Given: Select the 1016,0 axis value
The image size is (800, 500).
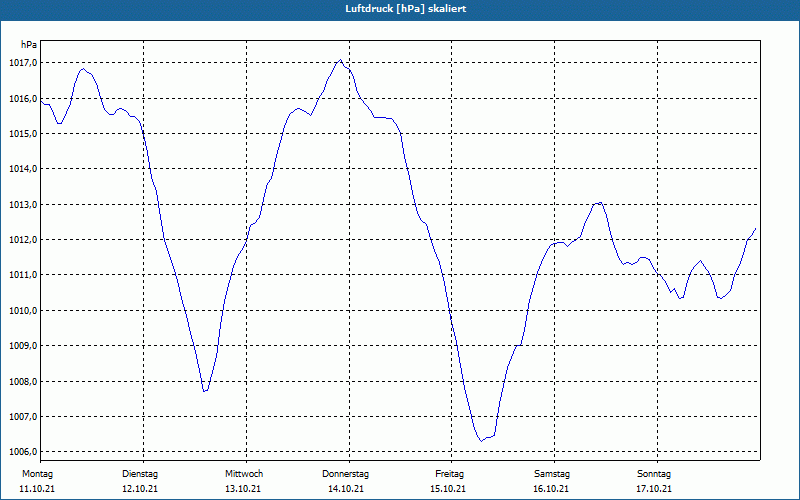Looking at the screenshot, I should click(23, 98).
